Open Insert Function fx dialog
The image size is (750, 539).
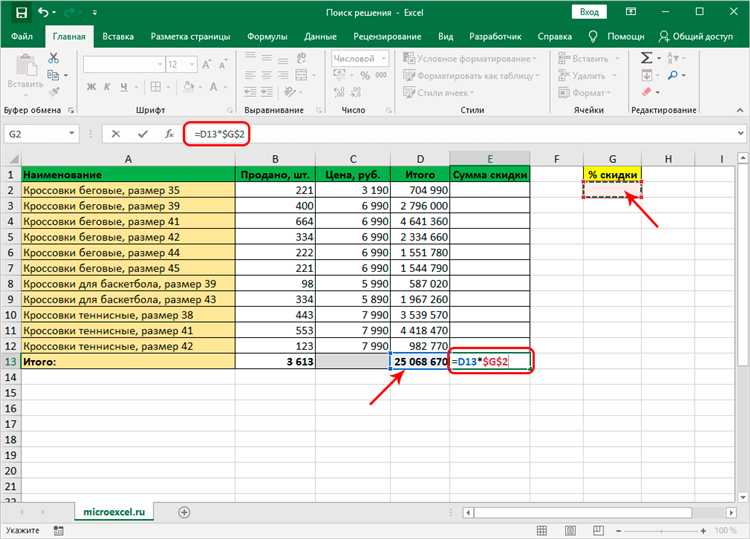(169, 134)
